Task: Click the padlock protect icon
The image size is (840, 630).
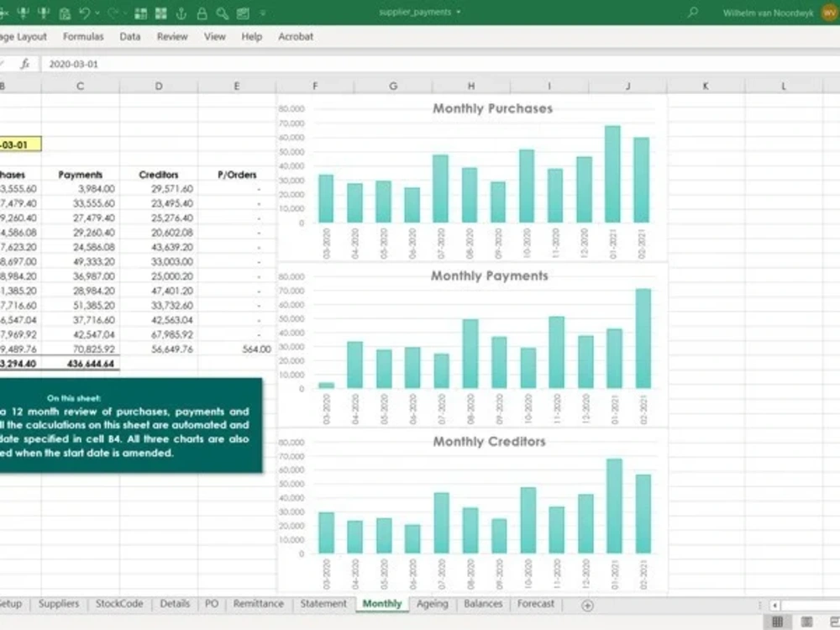Action: (x=202, y=13)
